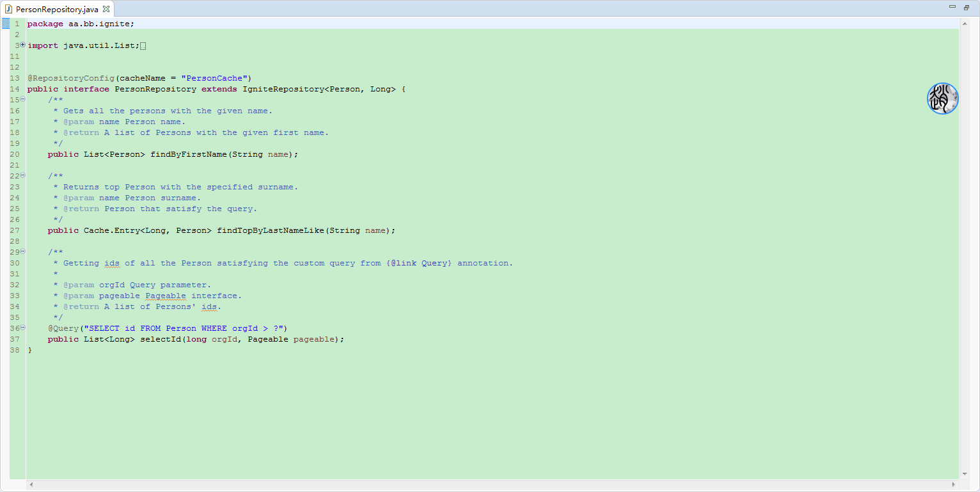The height and width of the screenshot is (492, 980).
Task: Click line number 20 in the margin
Action: 15,154
